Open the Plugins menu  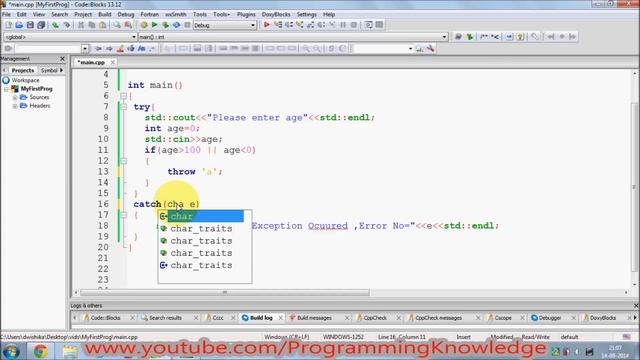[x=246, y=14]
